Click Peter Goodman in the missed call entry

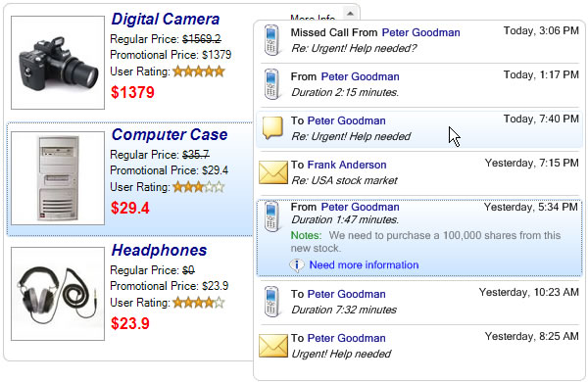(x=420, y=32)
